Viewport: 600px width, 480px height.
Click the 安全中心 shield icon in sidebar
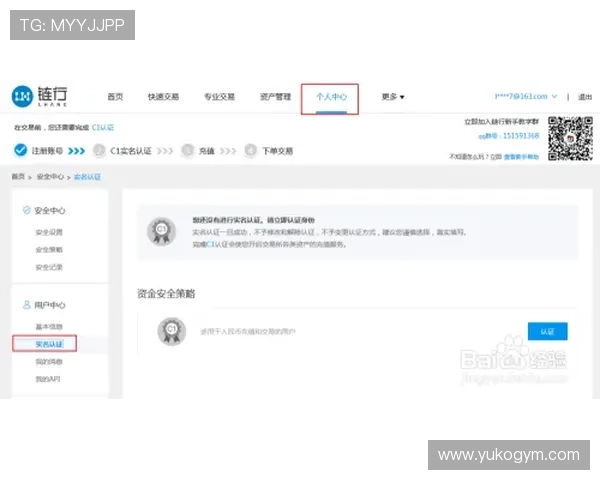[x=26, y=210]
